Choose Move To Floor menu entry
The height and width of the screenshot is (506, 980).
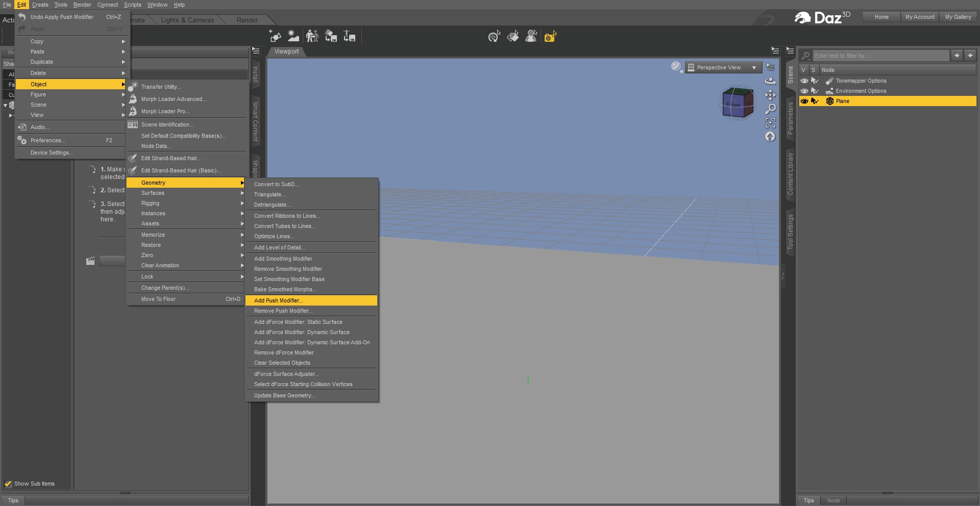186,299
